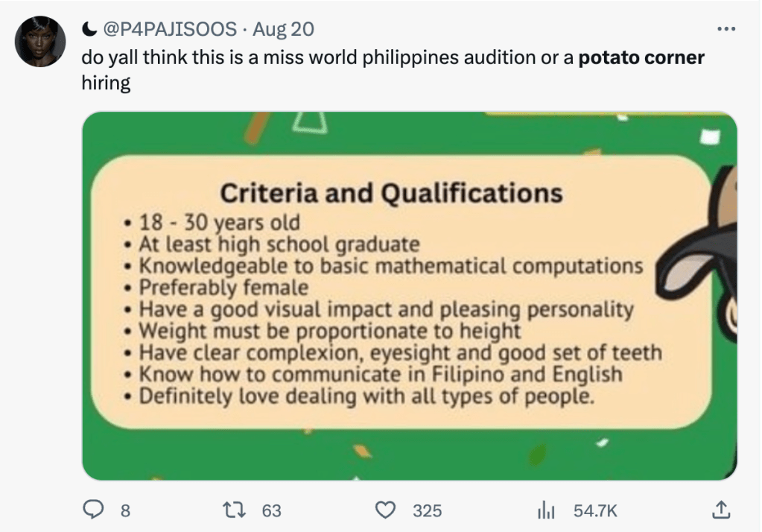The image size is (762, 532).
Task: Like the tweet with the heart icon
Action: point(384,510)
